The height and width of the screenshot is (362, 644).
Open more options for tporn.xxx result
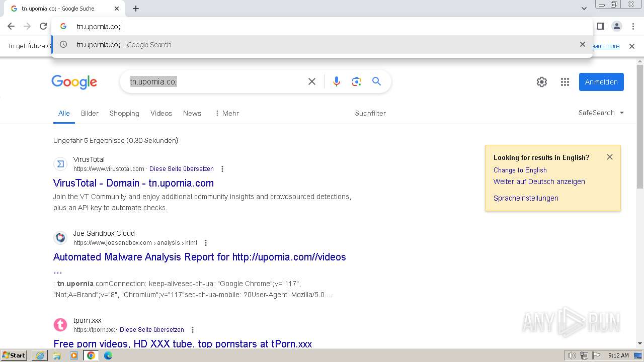tap(192, 330)
